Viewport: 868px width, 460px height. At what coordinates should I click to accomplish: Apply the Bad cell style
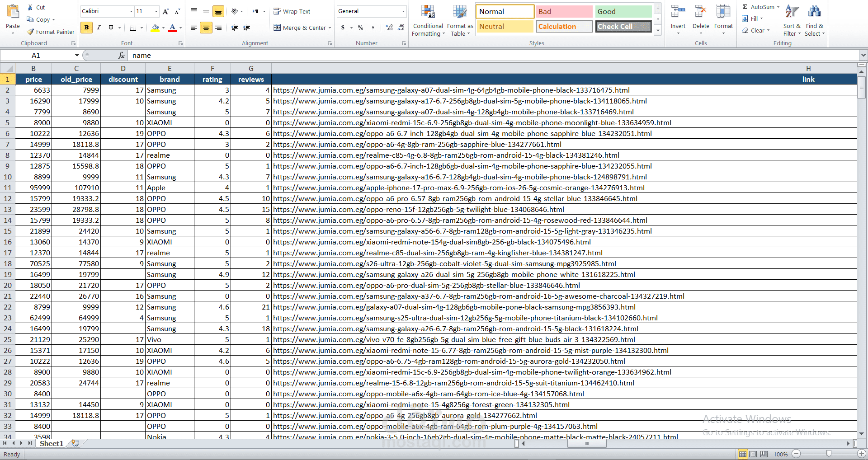coord(564,11)
